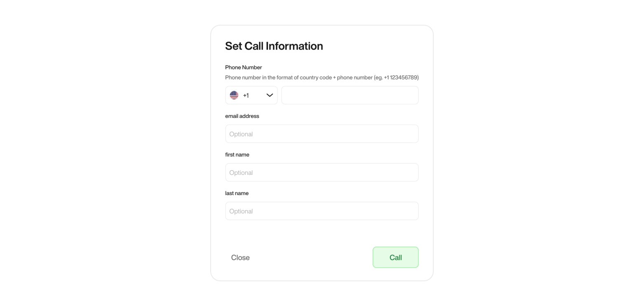Select the +1 country code control

coord(251,95)
